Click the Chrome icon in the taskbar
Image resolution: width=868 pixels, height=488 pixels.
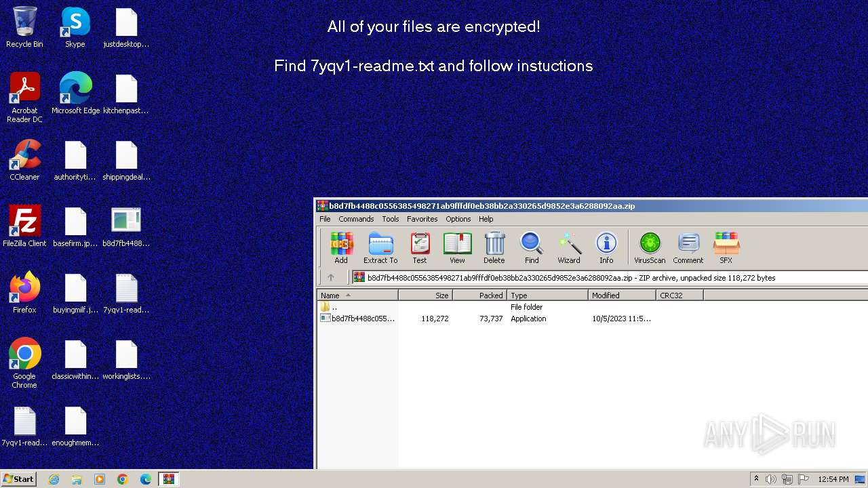[123, 479]
